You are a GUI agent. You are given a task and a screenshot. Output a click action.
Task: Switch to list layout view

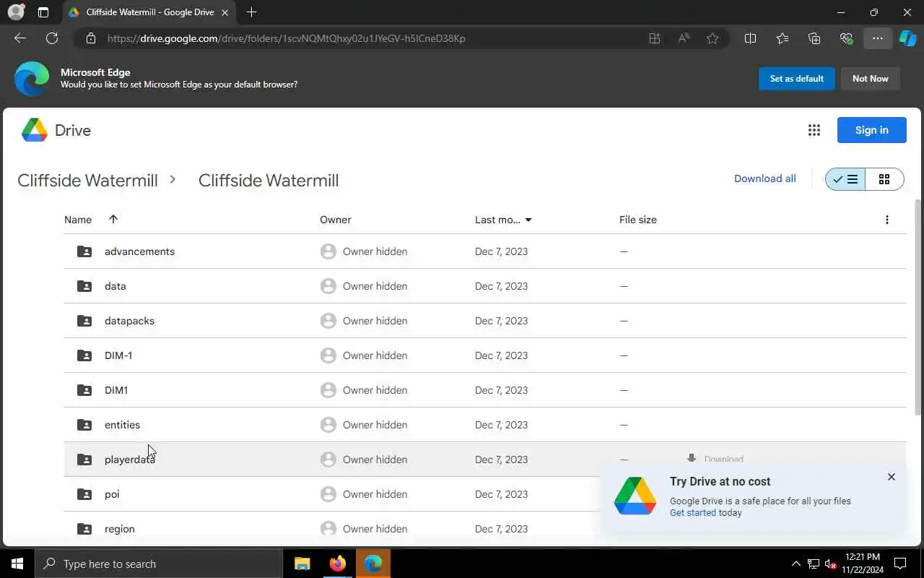(x=845, y=179)
